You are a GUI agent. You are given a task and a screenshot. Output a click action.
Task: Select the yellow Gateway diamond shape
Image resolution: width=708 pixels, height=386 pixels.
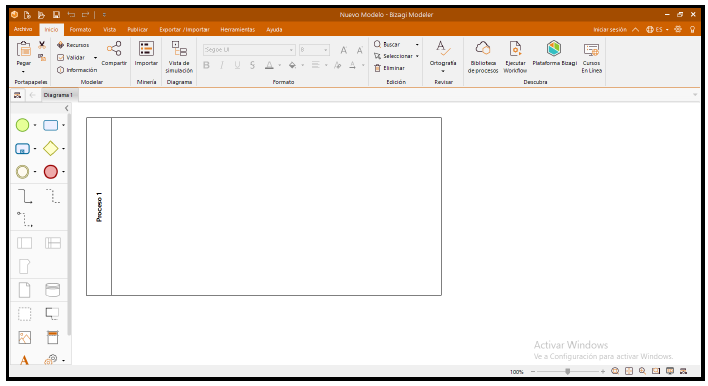point(51,149)
